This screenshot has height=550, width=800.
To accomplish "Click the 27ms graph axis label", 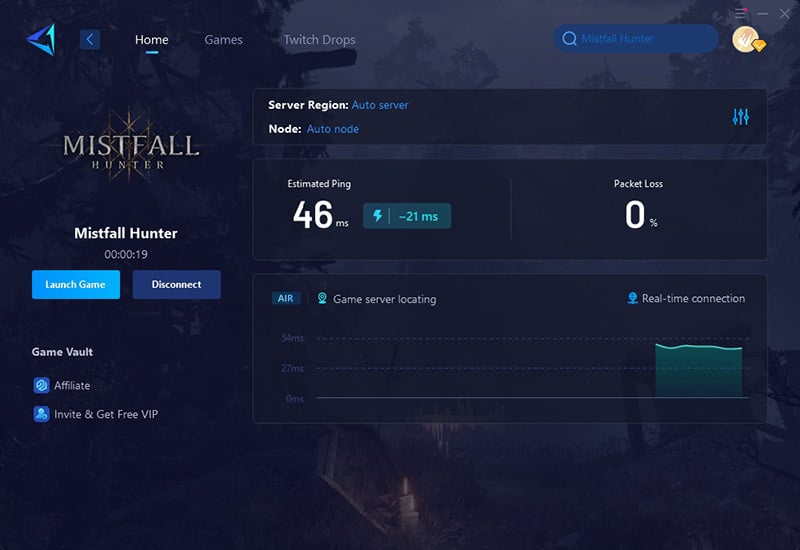I will 292,368.
